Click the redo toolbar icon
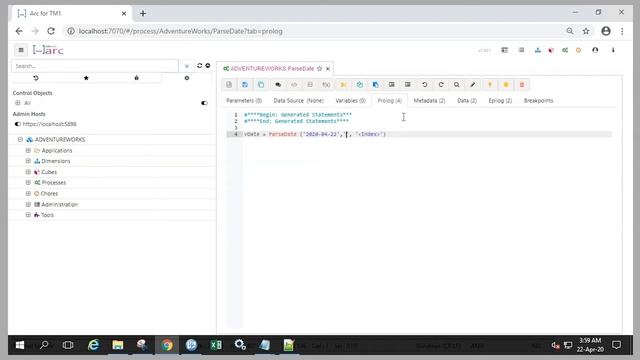Screen dimensions: 640x360 pyautogui.click(x=441, y=84)
